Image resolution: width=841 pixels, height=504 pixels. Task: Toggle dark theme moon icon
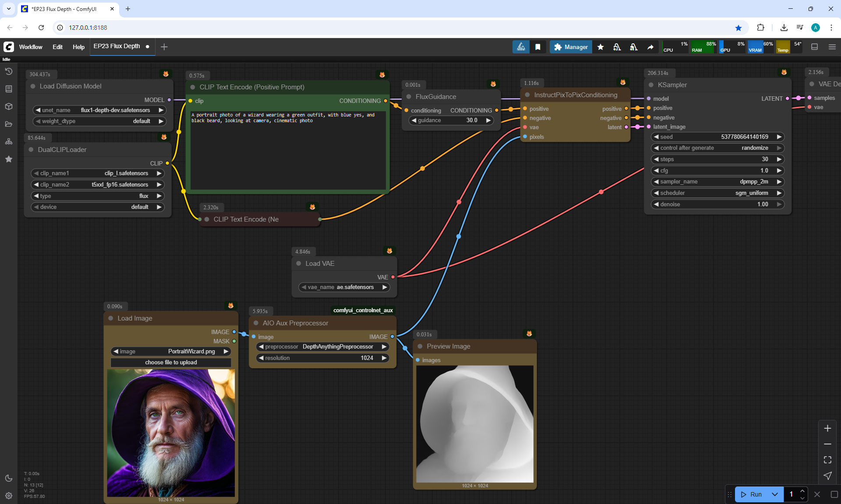point(9,478)
